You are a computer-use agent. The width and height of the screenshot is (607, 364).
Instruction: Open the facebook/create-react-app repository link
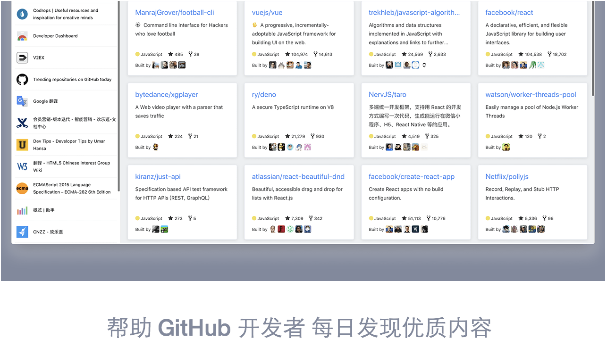point(412,177)
